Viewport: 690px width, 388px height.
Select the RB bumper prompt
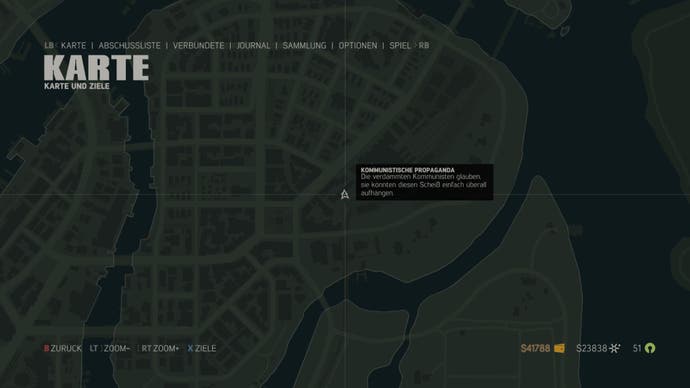[424, 45]
